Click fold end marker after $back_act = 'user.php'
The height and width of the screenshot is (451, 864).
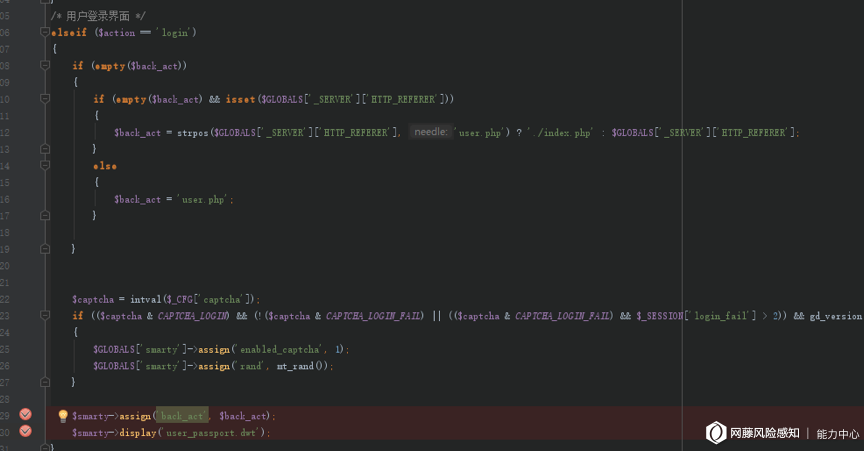pyautogui.click(x=45, y=216)
